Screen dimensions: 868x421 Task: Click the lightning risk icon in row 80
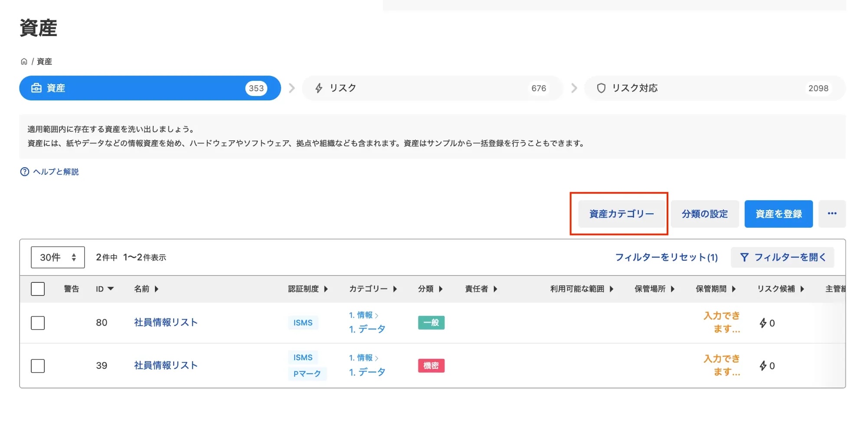click(763, 323)
